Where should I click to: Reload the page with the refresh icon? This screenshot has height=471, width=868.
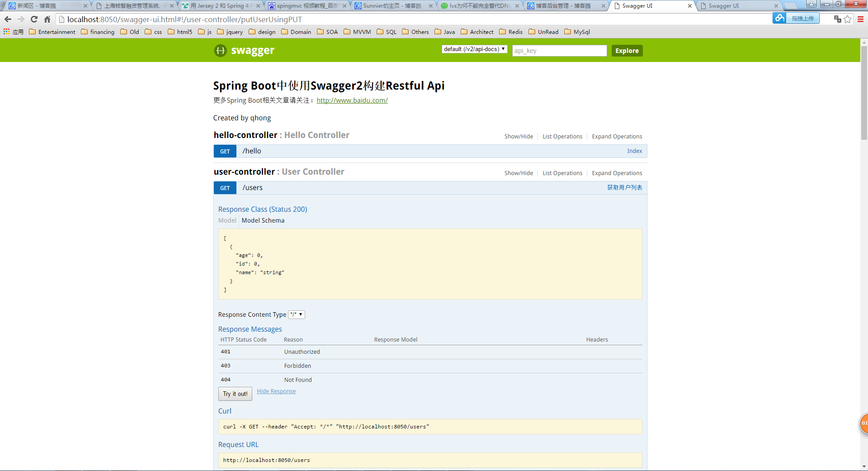coord(34,19)
